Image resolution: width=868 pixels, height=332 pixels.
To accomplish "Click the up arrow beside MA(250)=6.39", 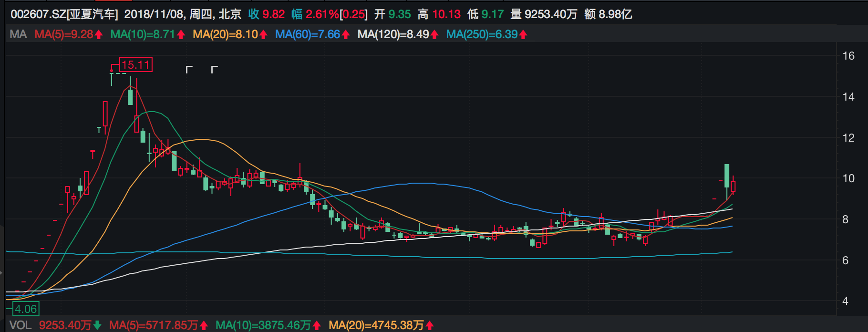I will [x=523, y=34].
